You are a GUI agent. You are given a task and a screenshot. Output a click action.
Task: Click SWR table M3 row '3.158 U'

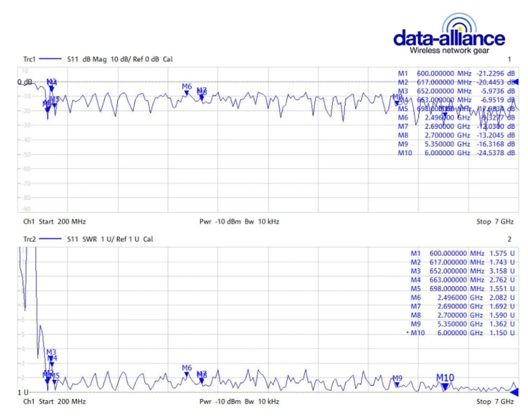coord(502,271)
